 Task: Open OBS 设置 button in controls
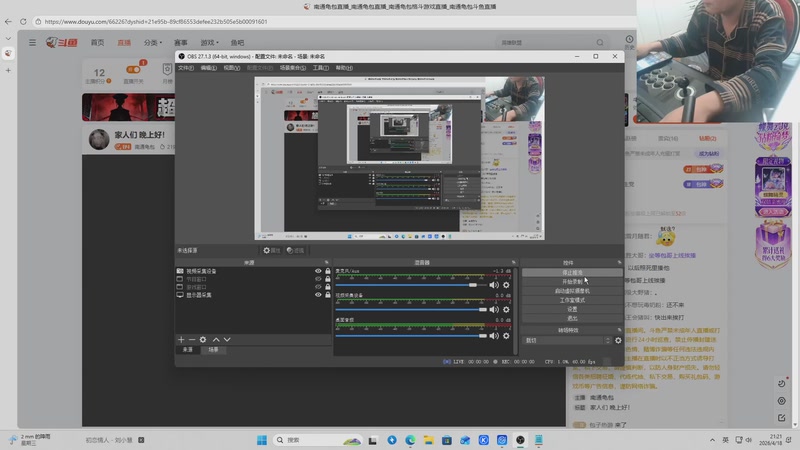(x=572, y=309)
